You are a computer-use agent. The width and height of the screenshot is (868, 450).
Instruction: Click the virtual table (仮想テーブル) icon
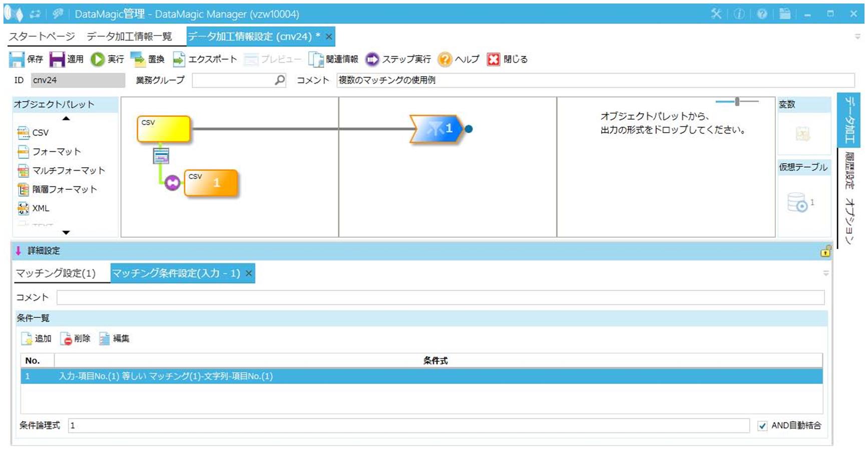pos(797,202)
